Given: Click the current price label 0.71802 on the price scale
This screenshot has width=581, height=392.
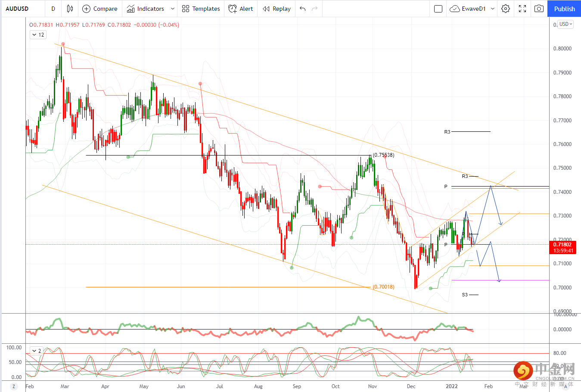Looking at the screenshot, I should coord(562,245).
